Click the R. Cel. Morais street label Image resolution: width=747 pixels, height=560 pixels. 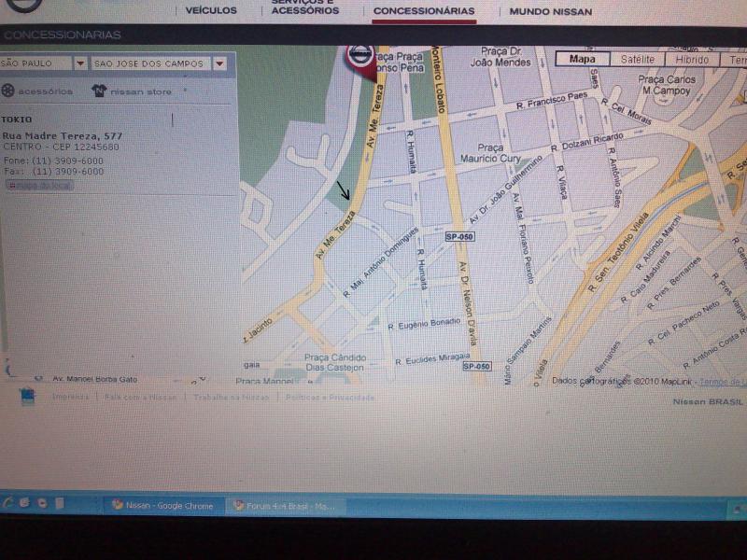[626, 111]
